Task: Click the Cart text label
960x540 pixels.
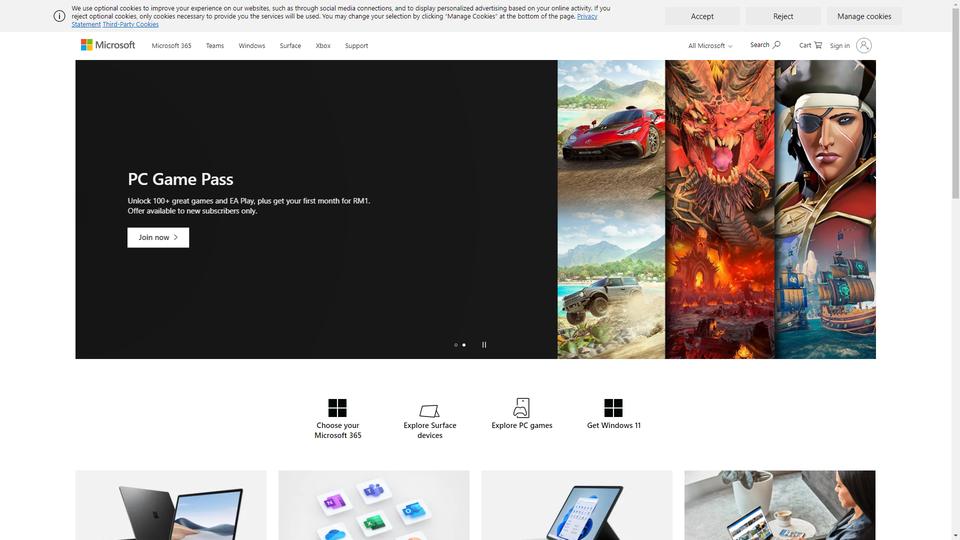Action: [x=805, y=45]
